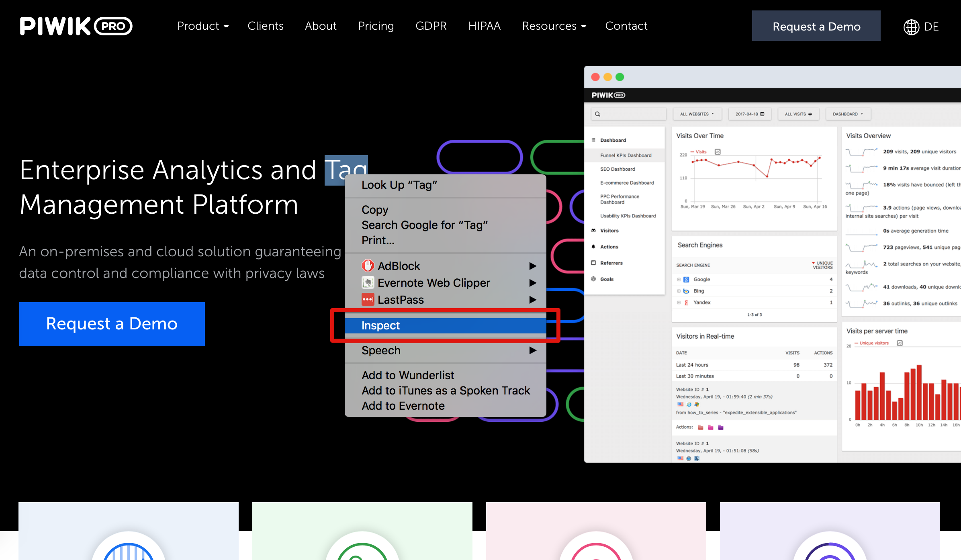Open the About page
The width and height of the screenshot is (961, 560).
(321, 26)
